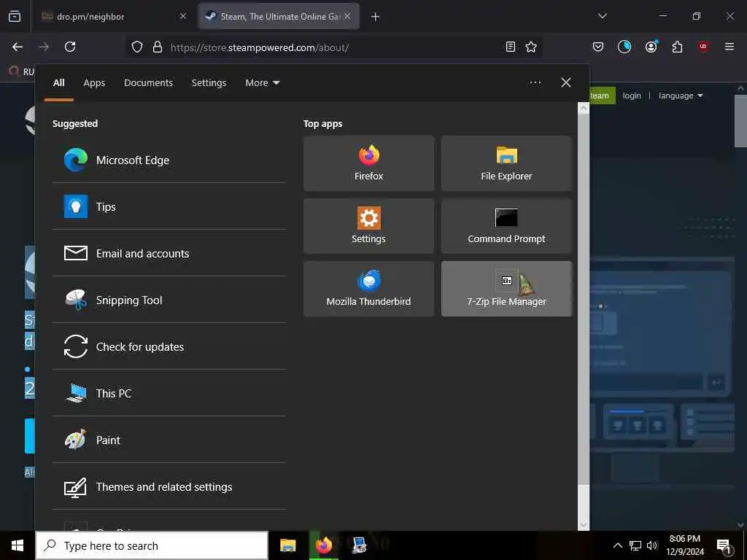Open Themes and related settings
The height and width of the screenshot is (560, 747).
tap(169, 486)
